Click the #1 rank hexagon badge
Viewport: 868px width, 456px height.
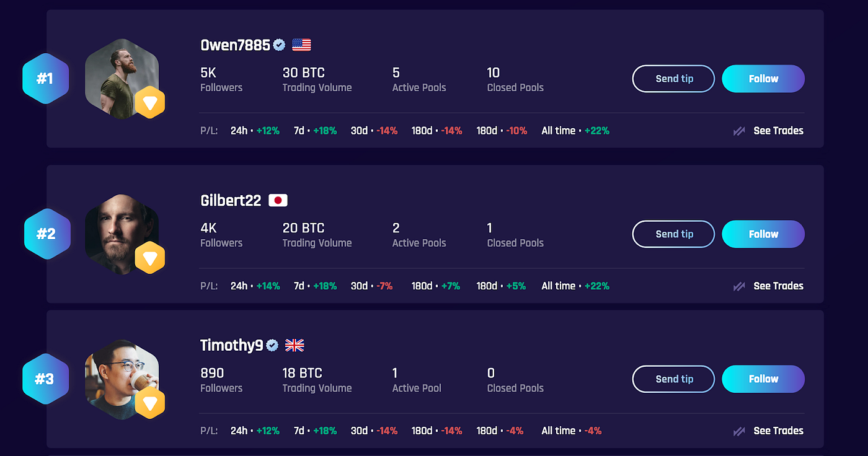[45, 79]
